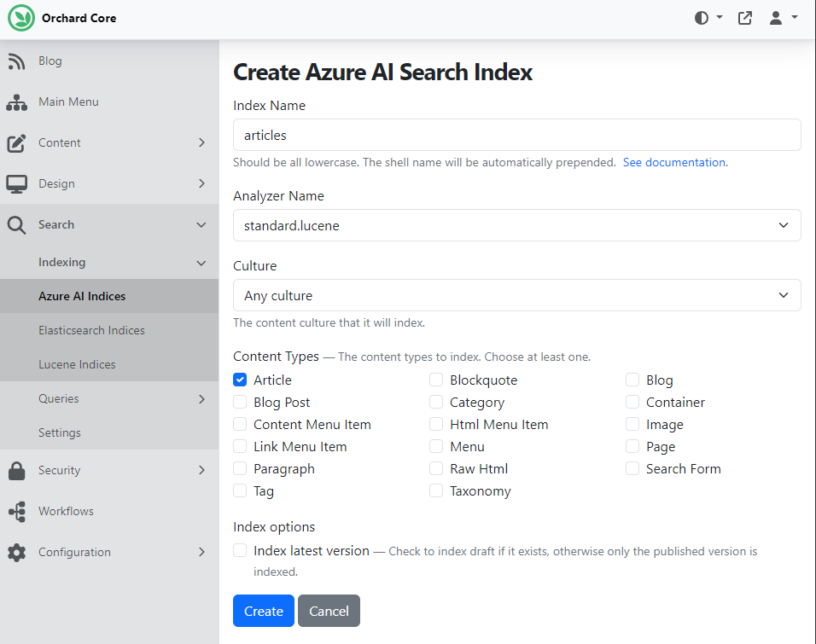This screenshot has width=816, height=644.
Task: Open the Culture dropdown
Action: [516, 295]
